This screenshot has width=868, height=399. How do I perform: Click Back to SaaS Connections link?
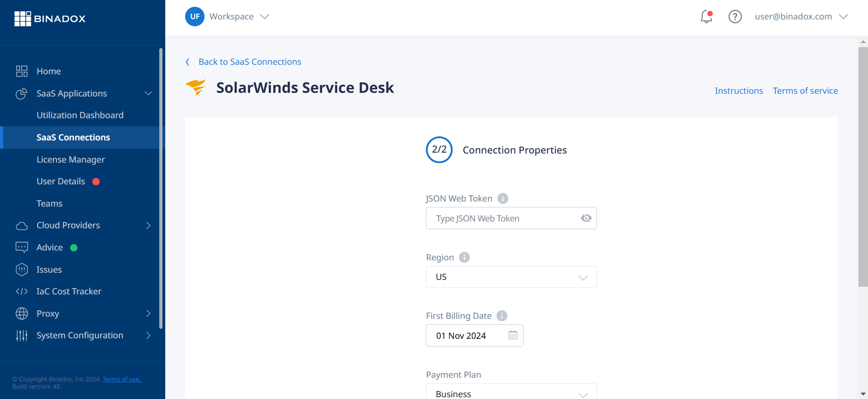tap(250, 62)
